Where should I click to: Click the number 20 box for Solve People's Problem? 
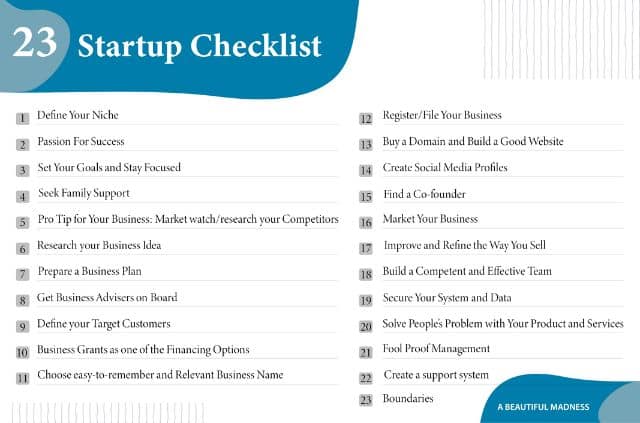pos(366,327)
